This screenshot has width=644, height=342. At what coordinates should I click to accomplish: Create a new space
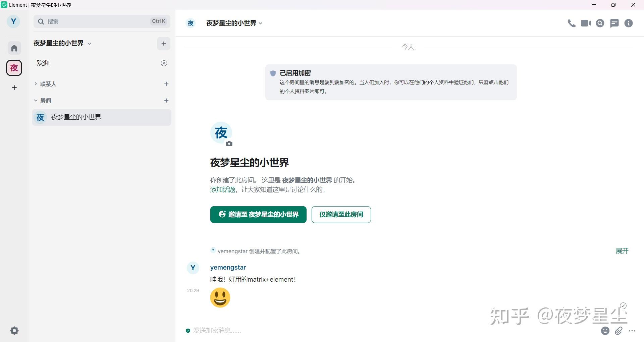coord(14,88)
